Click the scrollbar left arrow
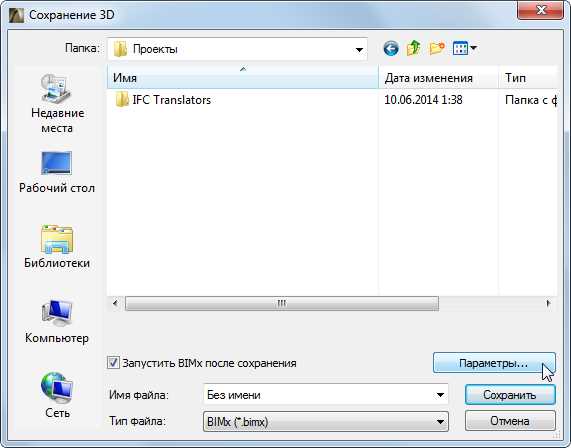Viewport: 571px width, 448px height. pos(115,303)
